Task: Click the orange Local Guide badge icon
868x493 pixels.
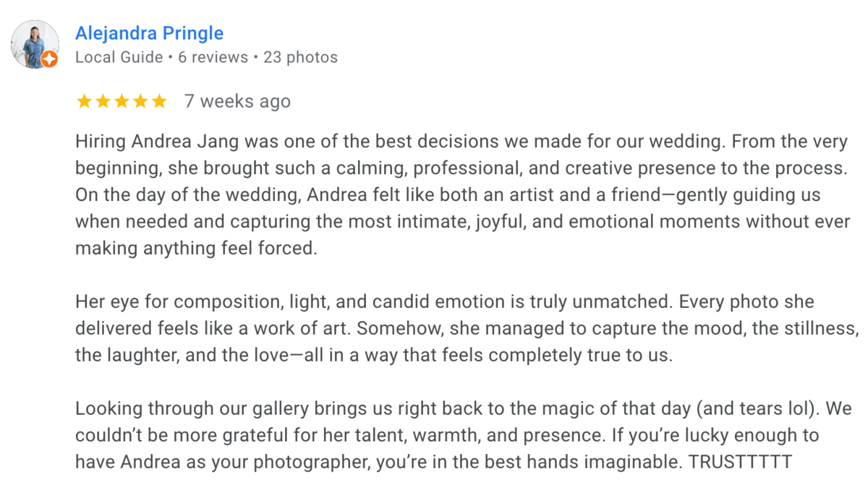Action: [x=50, y=60]
